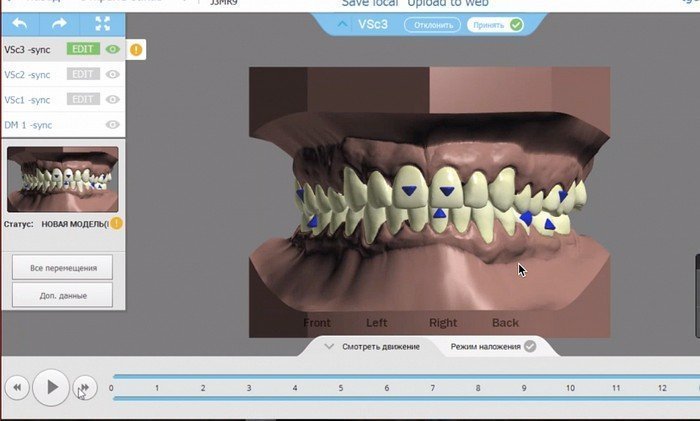Jump to timeline step 10

tap(571, 388)
